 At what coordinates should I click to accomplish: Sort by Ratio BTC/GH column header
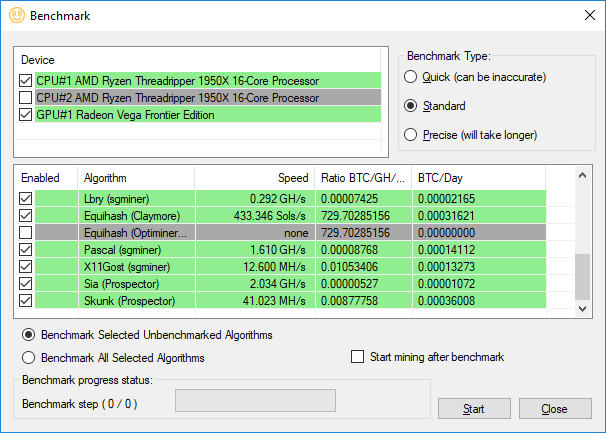[x=363, y=178]
